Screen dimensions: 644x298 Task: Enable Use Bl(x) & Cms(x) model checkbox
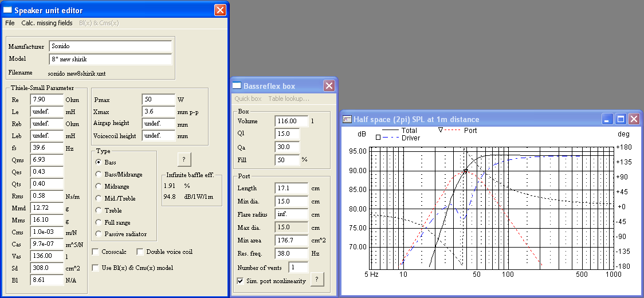coord(95,268)
